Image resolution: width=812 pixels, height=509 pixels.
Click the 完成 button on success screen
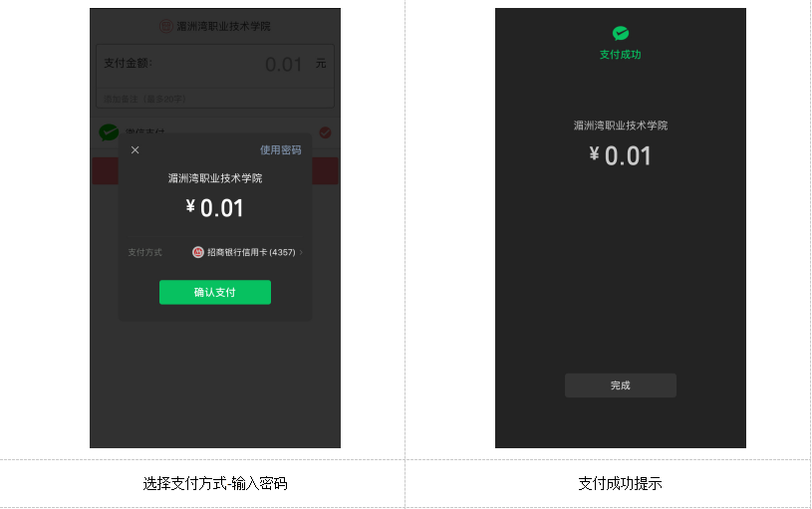[621, 385]
